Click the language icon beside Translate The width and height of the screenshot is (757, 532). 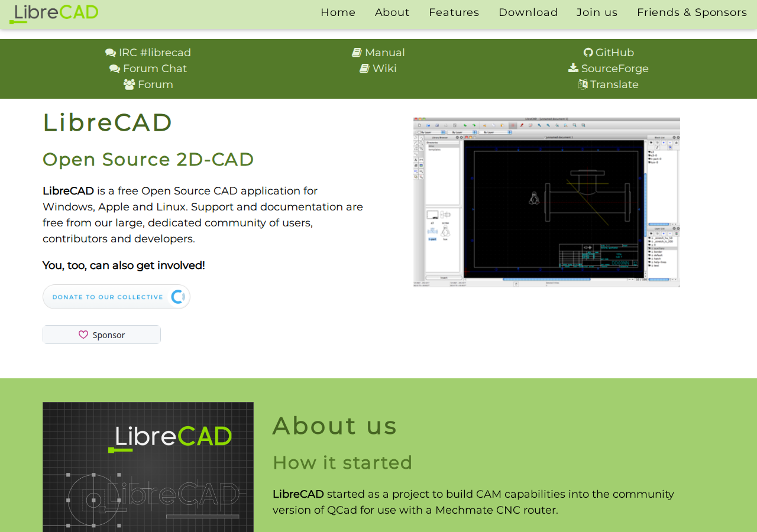click(x=583, y=85)
